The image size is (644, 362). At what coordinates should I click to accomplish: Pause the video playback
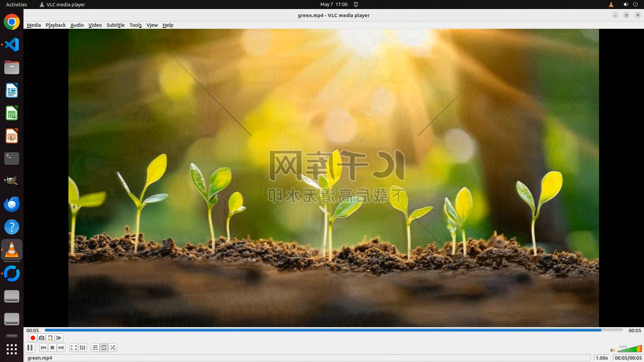click(x=30, y=348)
